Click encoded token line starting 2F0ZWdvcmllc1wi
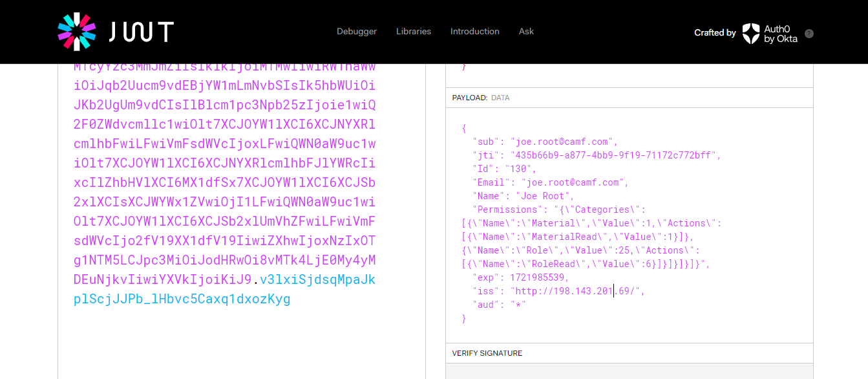The width and height of the screenshot is (868, 379). coord(224,125)
